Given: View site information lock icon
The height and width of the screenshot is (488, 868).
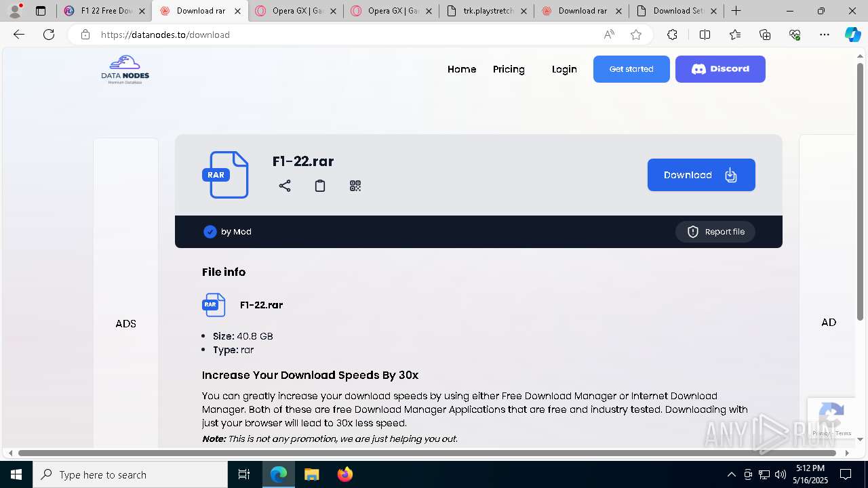Looking at the screenshot, I should 85,35.
